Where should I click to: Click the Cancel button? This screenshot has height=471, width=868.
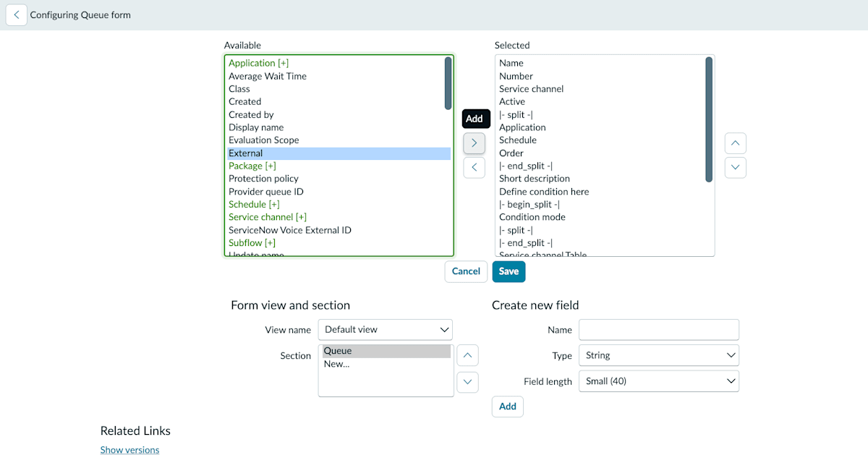pos(466,271)
